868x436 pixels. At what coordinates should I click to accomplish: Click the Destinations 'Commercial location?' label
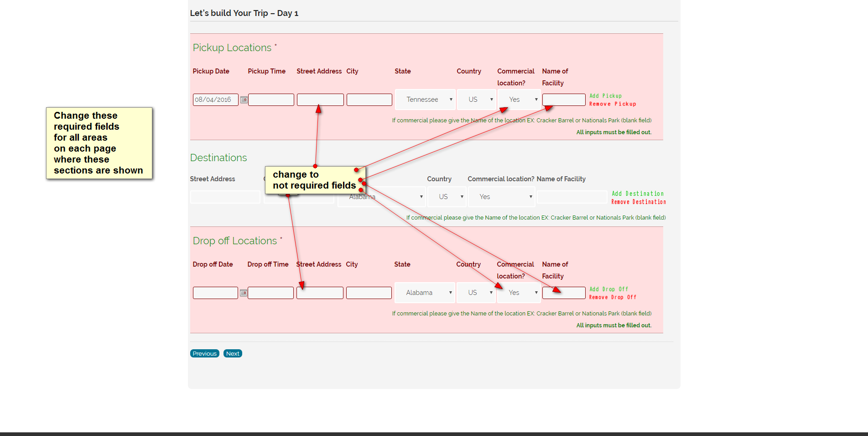[501, 179]
